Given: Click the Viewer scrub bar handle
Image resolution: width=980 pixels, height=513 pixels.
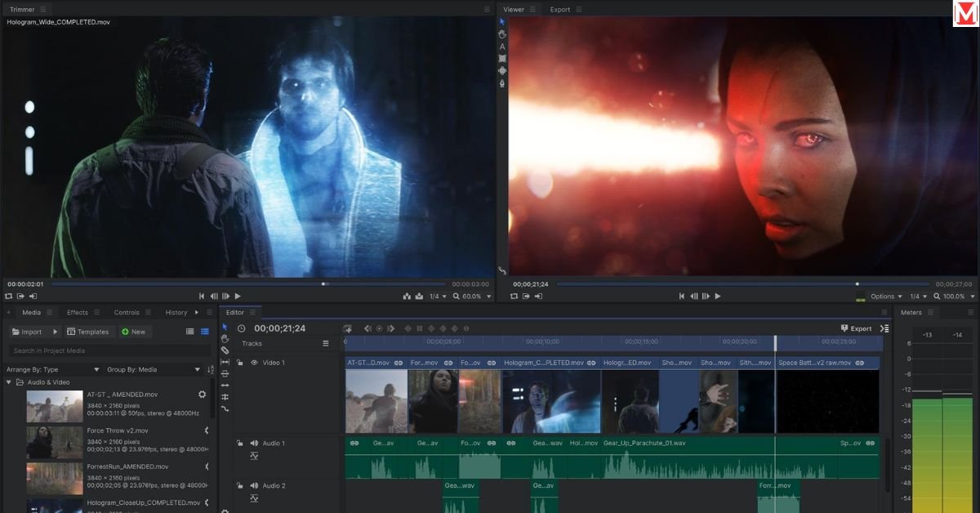Looking at the screenshot, I should pyautogui.click(x=857, y=284).
